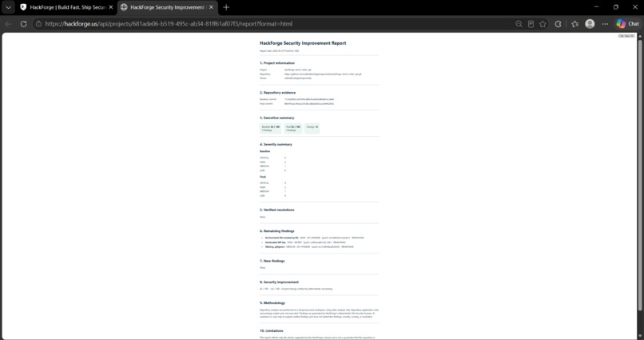644x340 pixels.
Task: Open the browser profile avatar
Action: [x=590, y=24]
